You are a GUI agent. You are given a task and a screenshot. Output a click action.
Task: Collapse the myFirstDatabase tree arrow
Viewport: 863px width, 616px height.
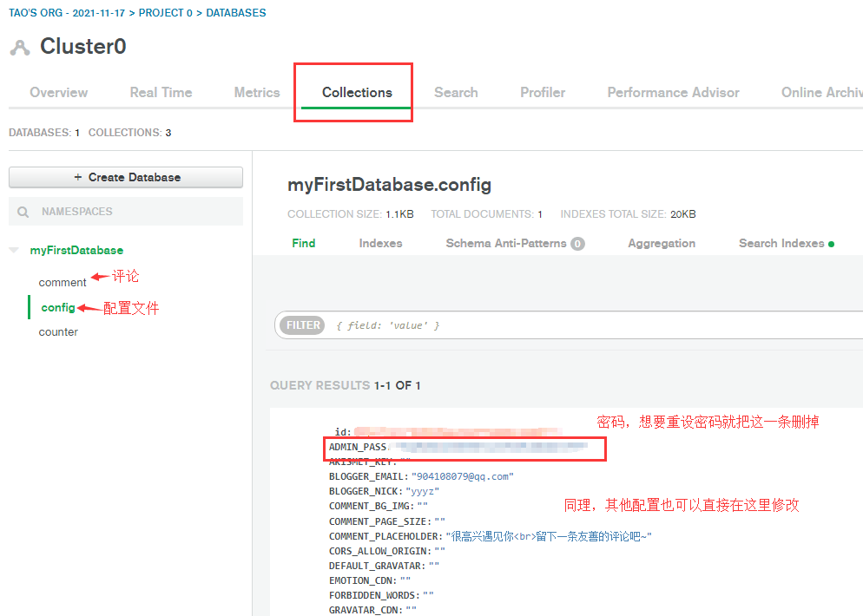point(14,250)
